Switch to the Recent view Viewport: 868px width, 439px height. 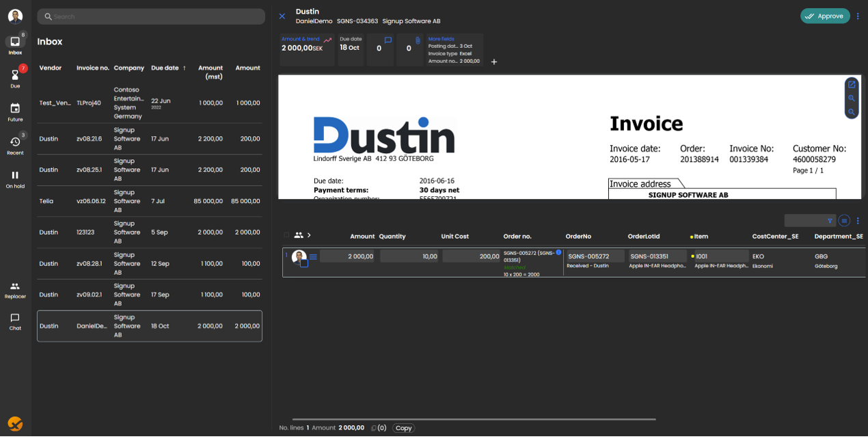[15, 144]
